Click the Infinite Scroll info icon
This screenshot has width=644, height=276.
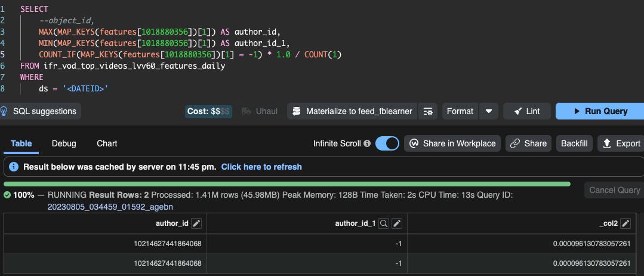coord(367,143)
